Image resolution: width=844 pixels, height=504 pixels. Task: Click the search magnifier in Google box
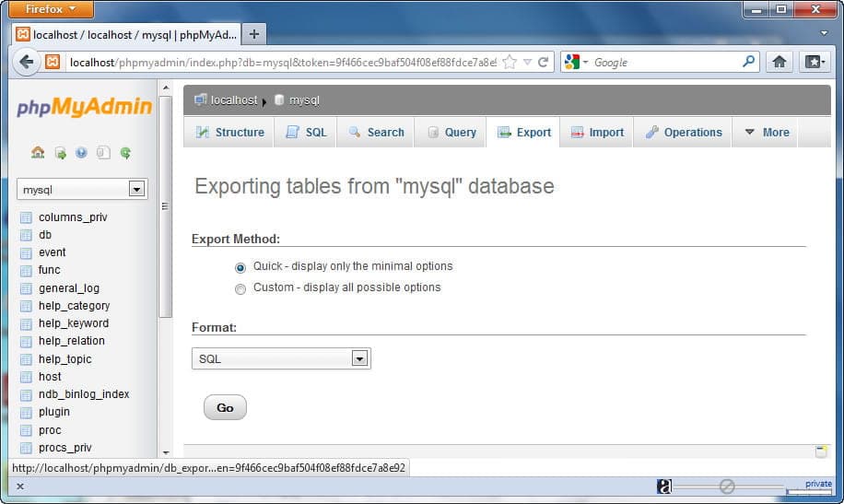click(x=748, y=62)
